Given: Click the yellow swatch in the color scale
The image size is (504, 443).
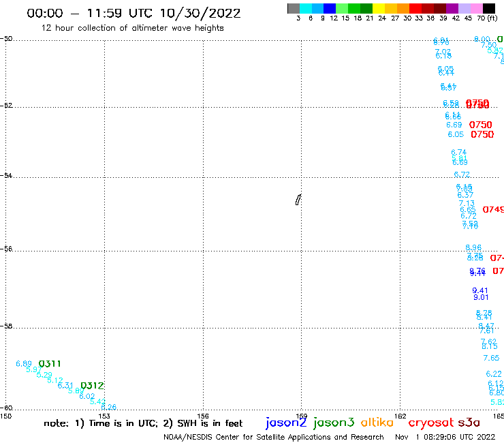Looking at the screenshot, I should (379, 8).
